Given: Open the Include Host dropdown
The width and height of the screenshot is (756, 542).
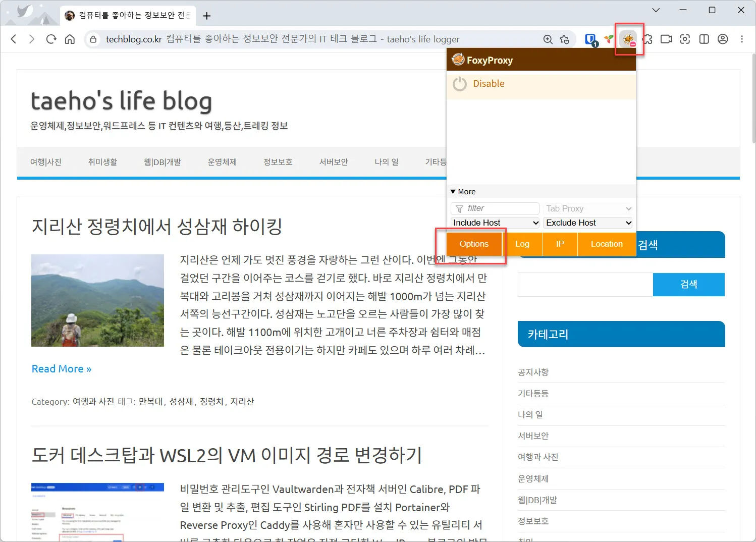Looking at the screenshot, I should pyautogui.click(x=495, y=223).
